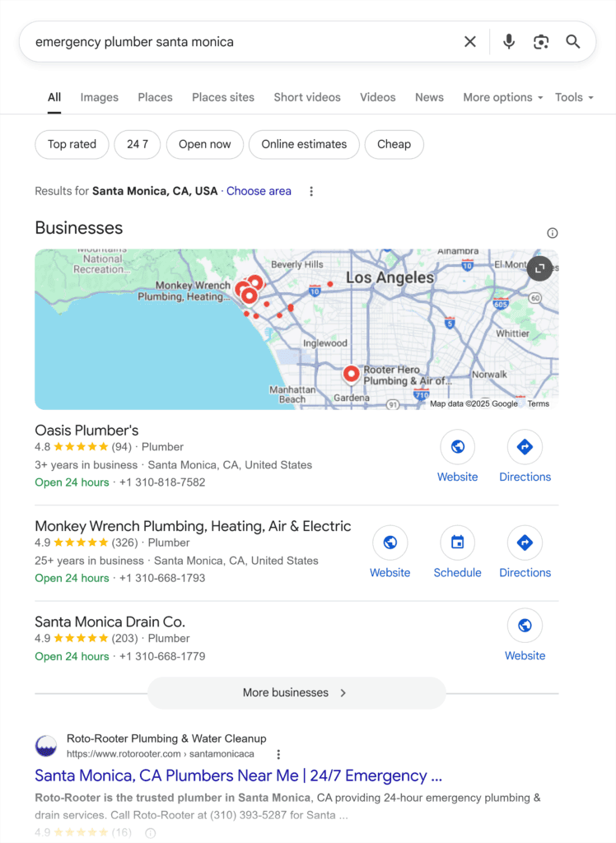Submit the search with the magnifier icon
The width and height of the screenshot is (616, 843).
click(573, 41)
